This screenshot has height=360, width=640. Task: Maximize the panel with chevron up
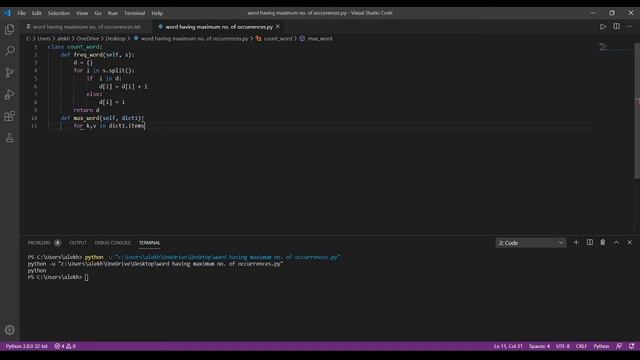click(x=616, y=242)
